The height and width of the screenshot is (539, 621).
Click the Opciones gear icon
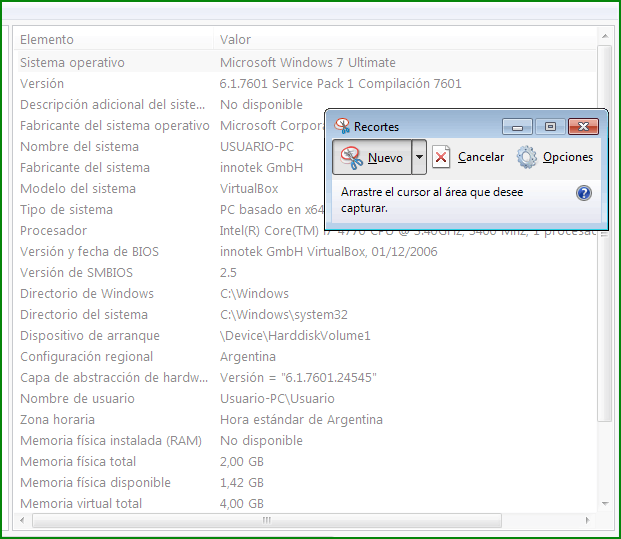click(x=527, y=157)
